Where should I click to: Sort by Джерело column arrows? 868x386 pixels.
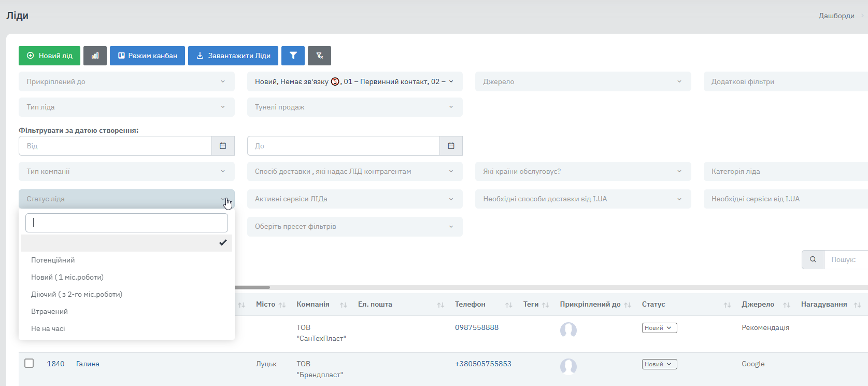[x=787, y=305]
